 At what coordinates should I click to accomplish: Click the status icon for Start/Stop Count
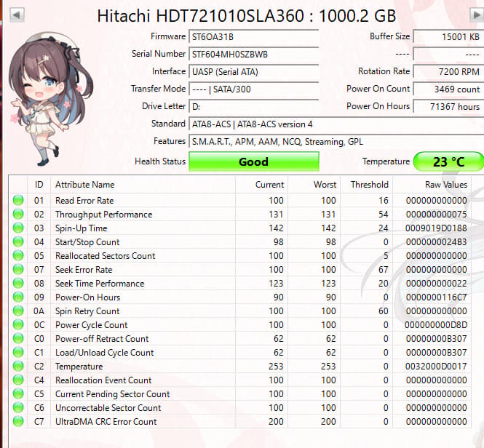click(x=18, y=241)
